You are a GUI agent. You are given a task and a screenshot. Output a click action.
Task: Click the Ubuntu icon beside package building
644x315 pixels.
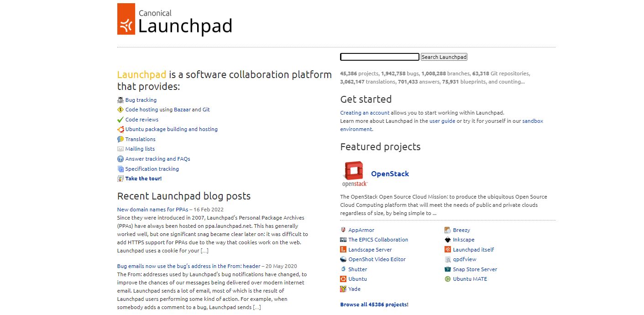click(120, 129)
